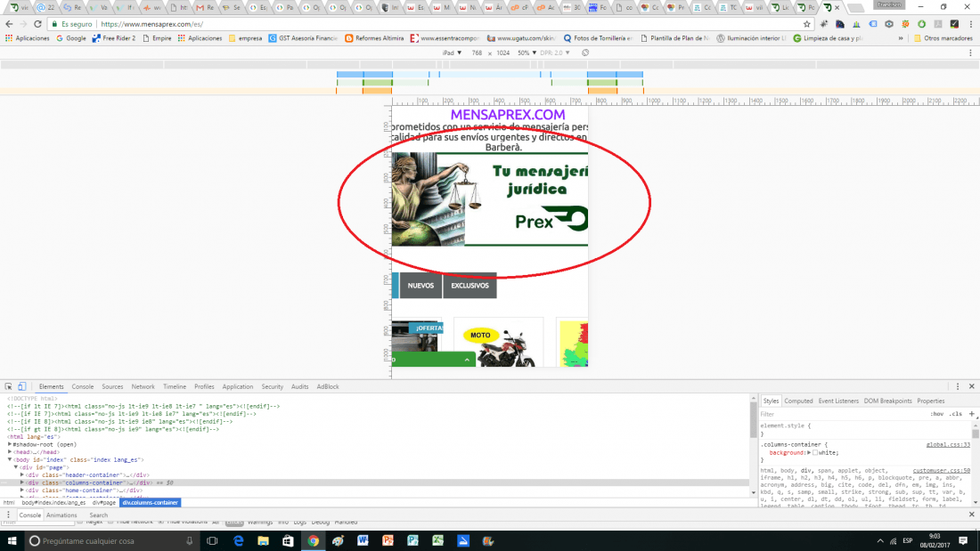This screenshot has height=551, width=980.
Task: Select the inspect element picker icon
Action: [x=9, y=386]
